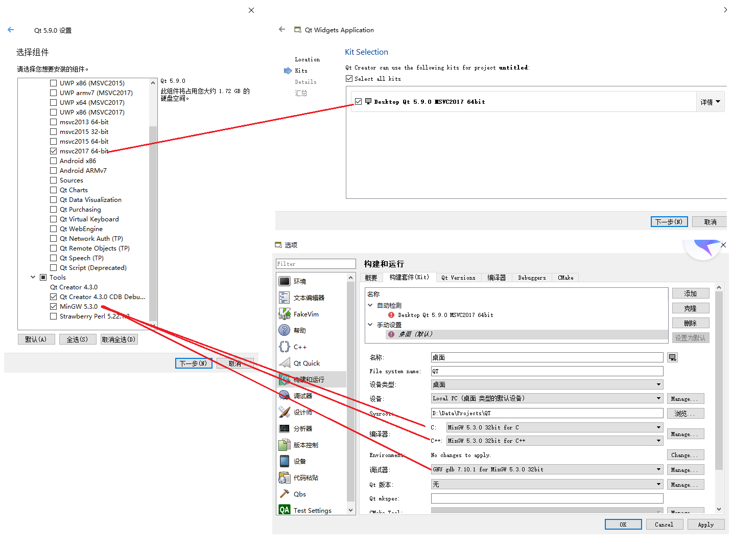Switch to the CMake tab

pos(565,277)
